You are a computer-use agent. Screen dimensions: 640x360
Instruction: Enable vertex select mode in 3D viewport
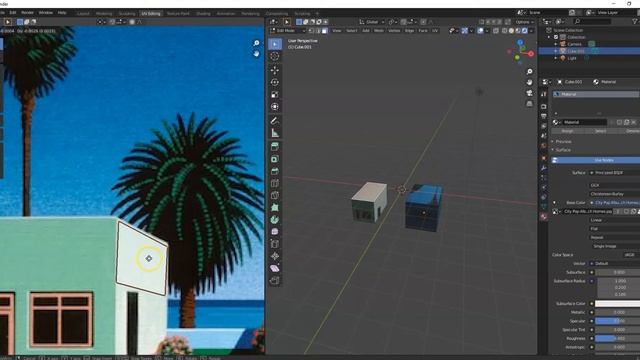pos(311,31)
